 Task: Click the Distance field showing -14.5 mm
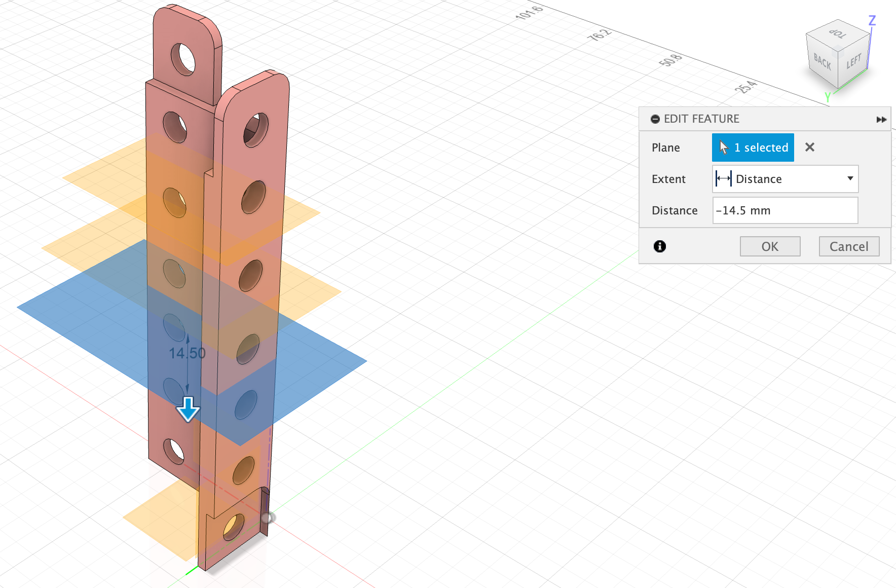[785, 210]
